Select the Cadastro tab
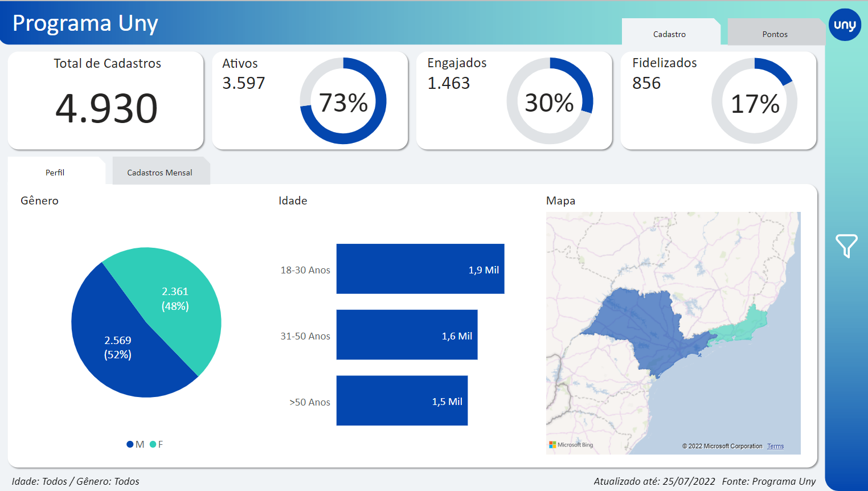 coord(669,34)
